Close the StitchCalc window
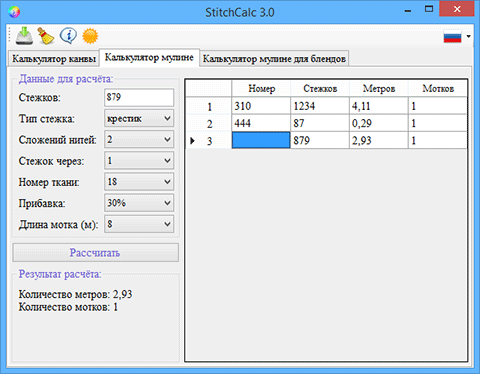 [x=457, y=9]
